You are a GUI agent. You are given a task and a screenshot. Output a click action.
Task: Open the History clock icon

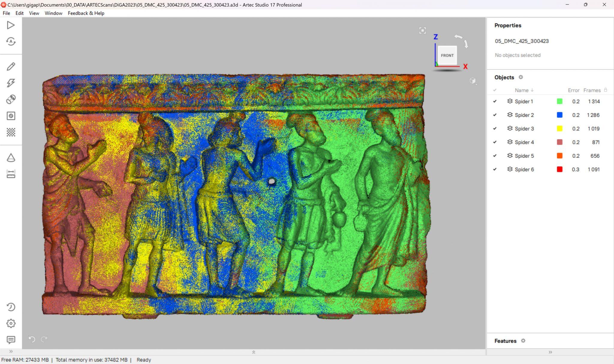tap(11, 307)
